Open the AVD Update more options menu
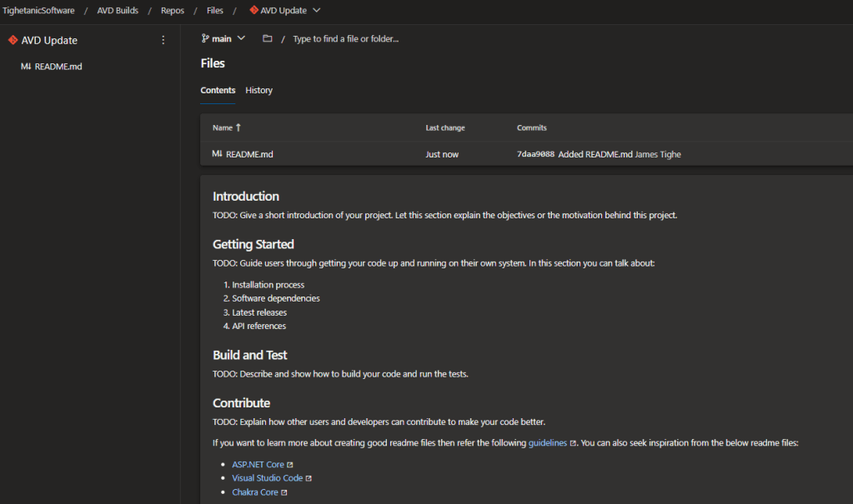853x504 pixels. (163, 40)
